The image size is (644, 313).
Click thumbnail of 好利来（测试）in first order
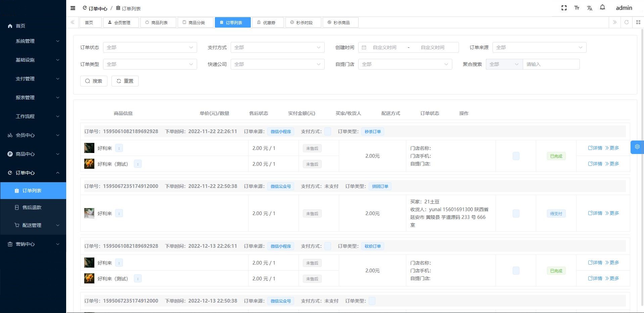click(89, 164)
